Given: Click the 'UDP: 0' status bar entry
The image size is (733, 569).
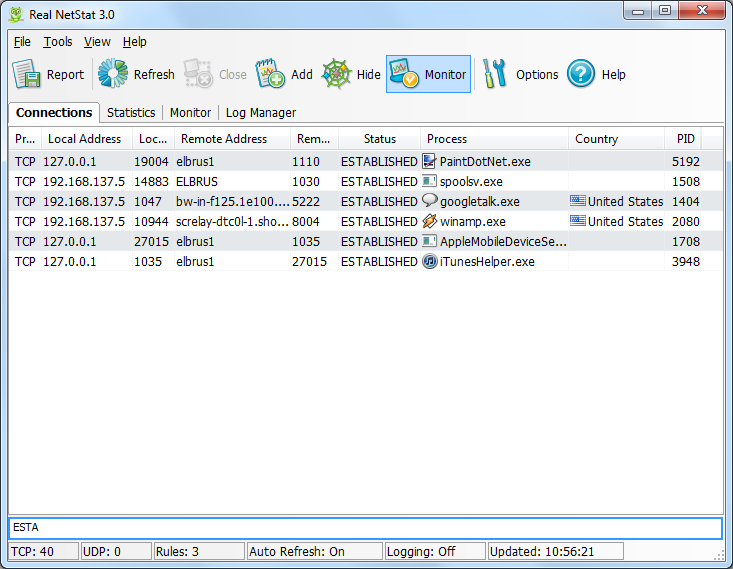Looking at the screenshot, I should coord(116,551).
